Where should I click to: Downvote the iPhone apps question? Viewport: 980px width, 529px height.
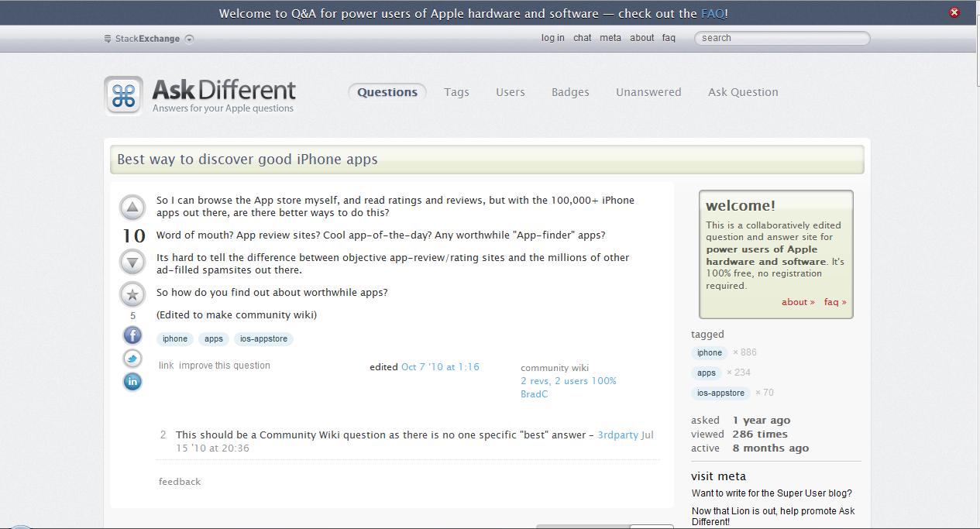132,263
